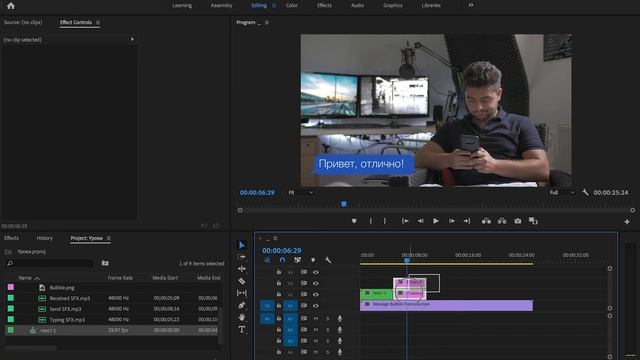Click Mark In button
Viewport: 640px width, 360px height.
pos(371,221)
